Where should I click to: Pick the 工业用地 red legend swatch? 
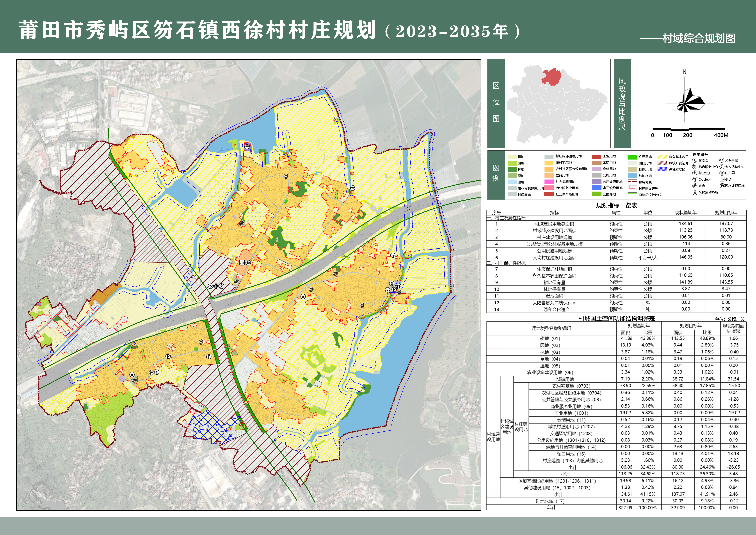pyautogui.click(x=597, y=157)
